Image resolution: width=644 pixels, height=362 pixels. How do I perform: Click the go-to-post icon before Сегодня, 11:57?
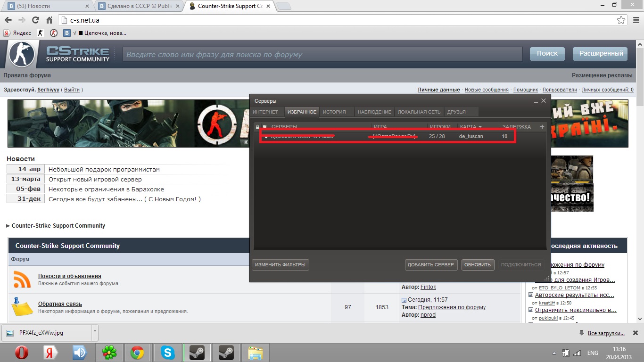(x=404, y=300)
